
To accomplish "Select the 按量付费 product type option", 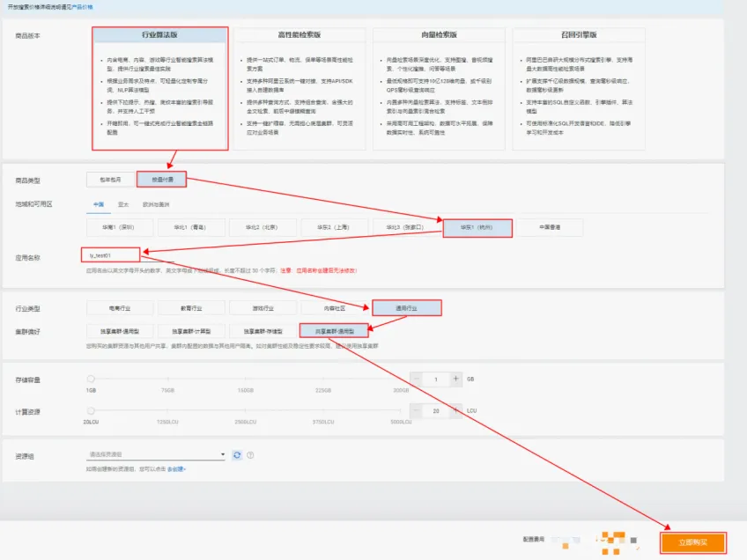I will tap(162, 180).
